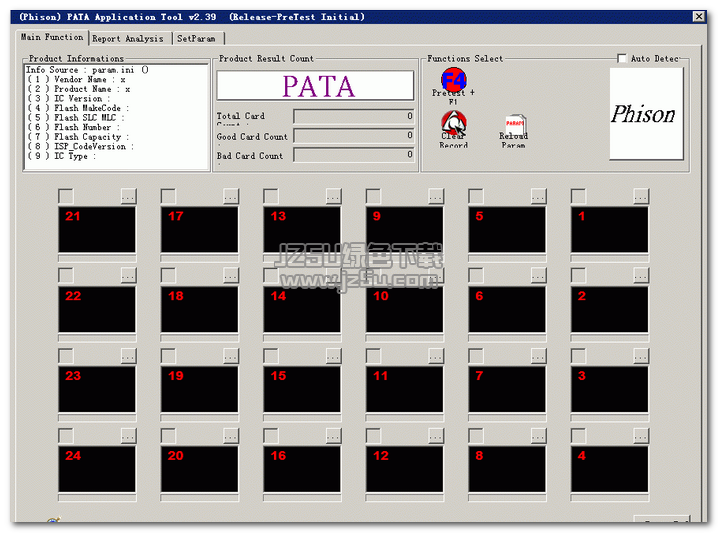Click the Bad Card Count field

click(x=354, y=155)
